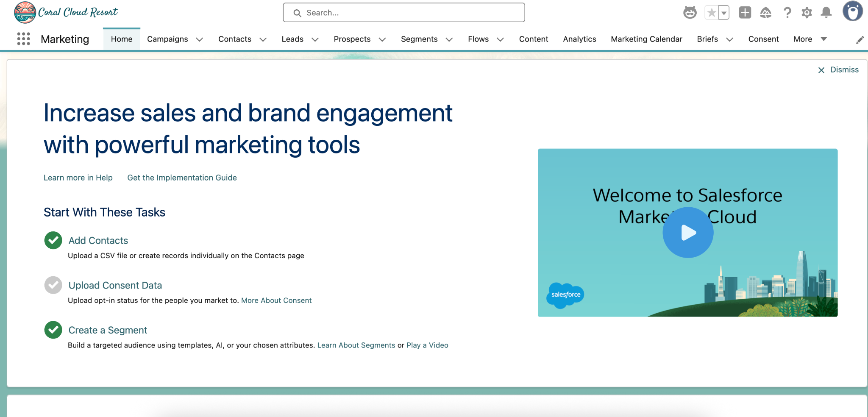The width and height of the screenshot is (868, 417).
Task: Open the Marketing Calendar tab
Action: click(646, 39)
